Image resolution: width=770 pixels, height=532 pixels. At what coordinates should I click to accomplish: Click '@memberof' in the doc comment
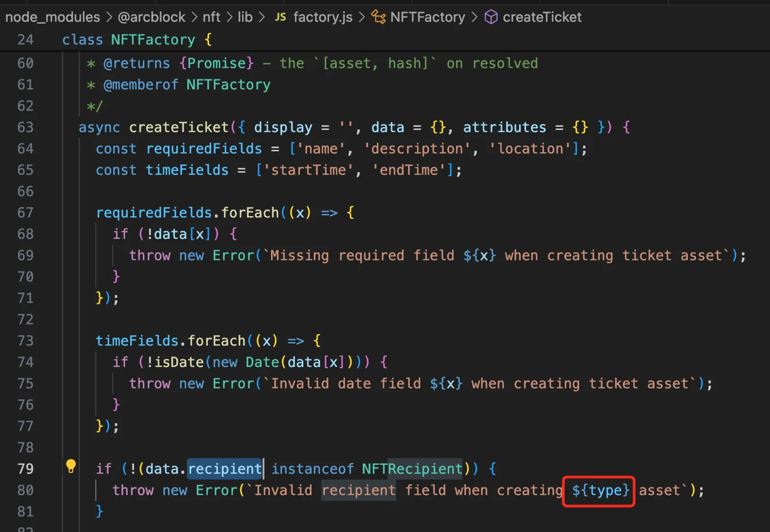click(141, 85)
